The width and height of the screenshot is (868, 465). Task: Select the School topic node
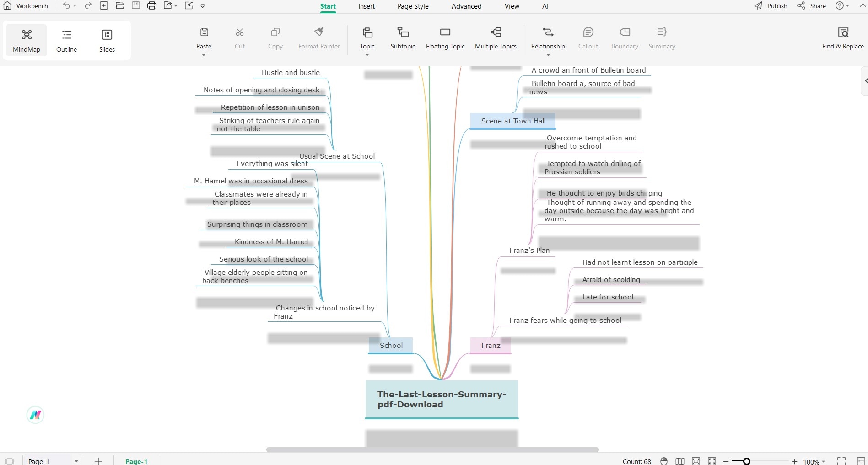coord(391,346)
